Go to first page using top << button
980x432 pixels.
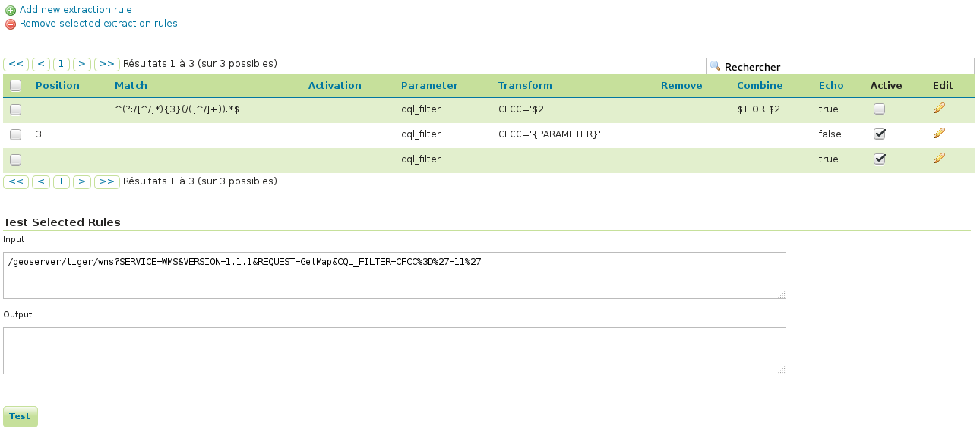pos(16,64)
